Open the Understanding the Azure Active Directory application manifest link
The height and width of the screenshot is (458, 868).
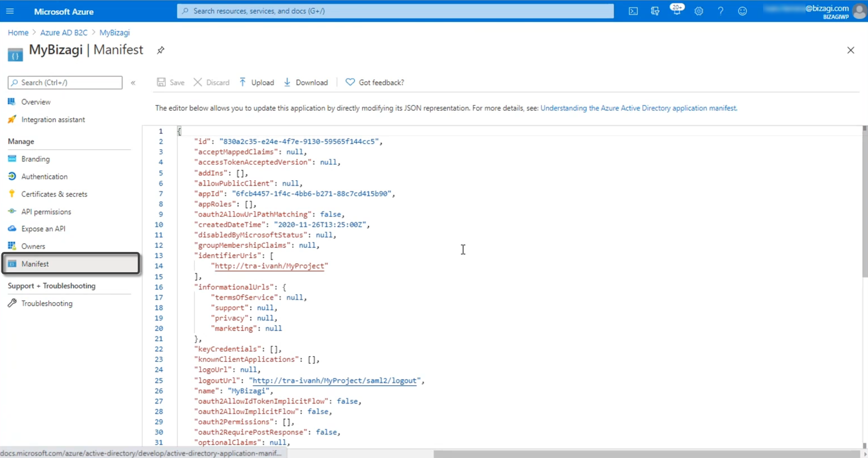click(x=639, y=108)
